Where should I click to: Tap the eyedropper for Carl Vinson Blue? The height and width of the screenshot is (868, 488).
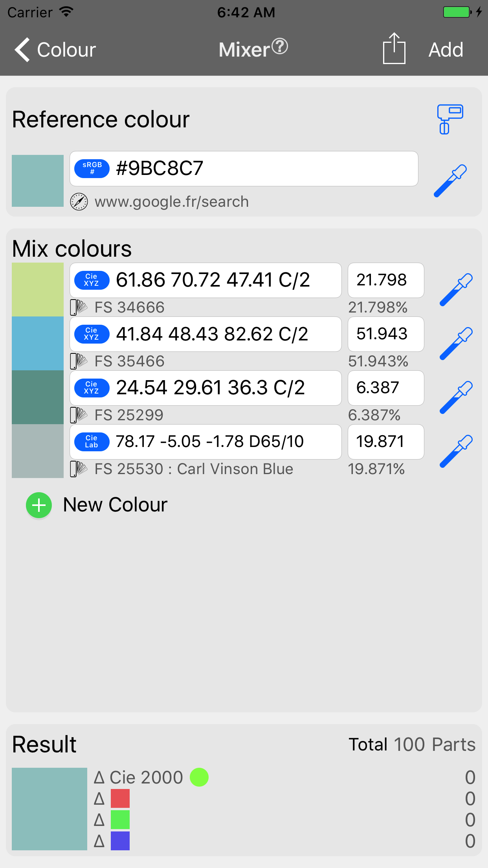coord(456,451)
